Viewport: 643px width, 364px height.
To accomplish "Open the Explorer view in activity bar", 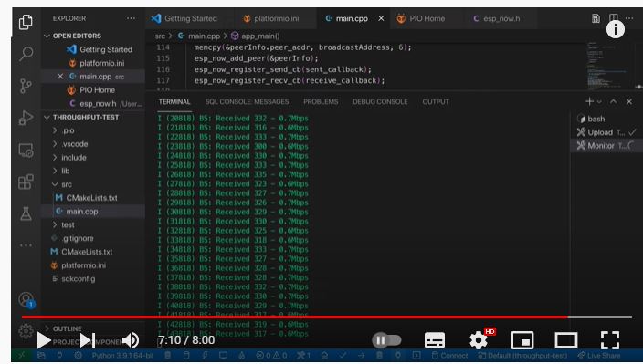I will (x=26, y=22).
